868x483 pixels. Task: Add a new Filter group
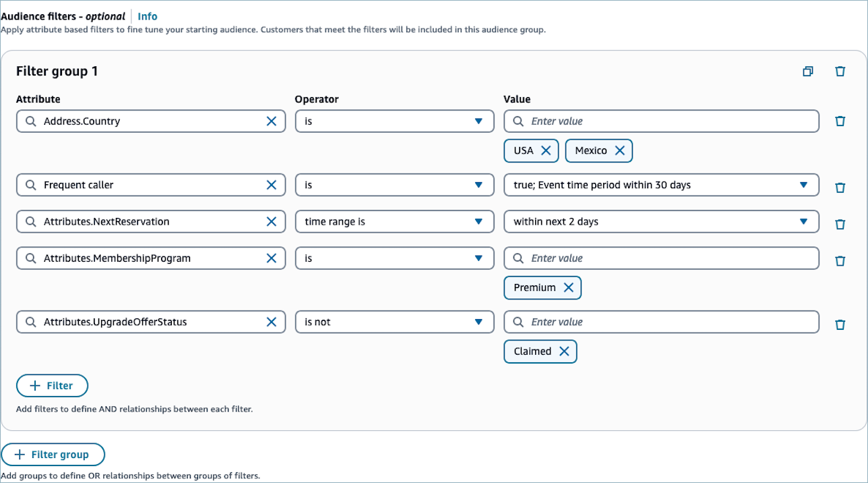[53, 455]
